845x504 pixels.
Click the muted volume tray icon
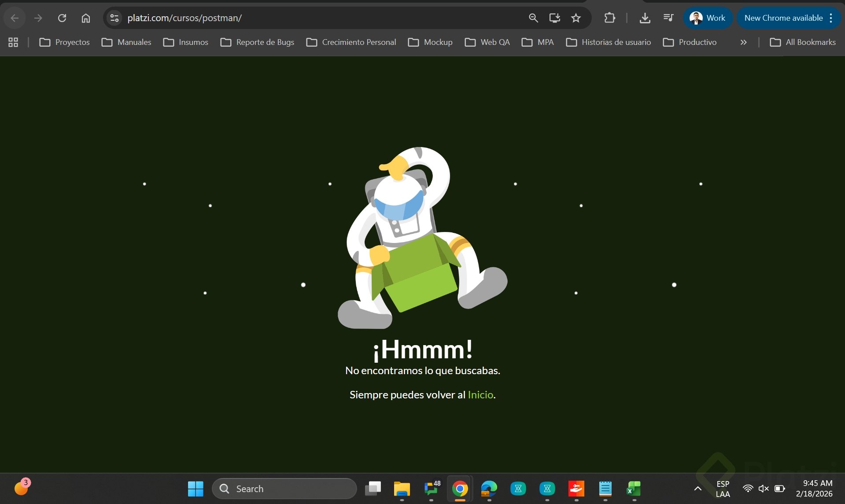click(x=764, y=489)
